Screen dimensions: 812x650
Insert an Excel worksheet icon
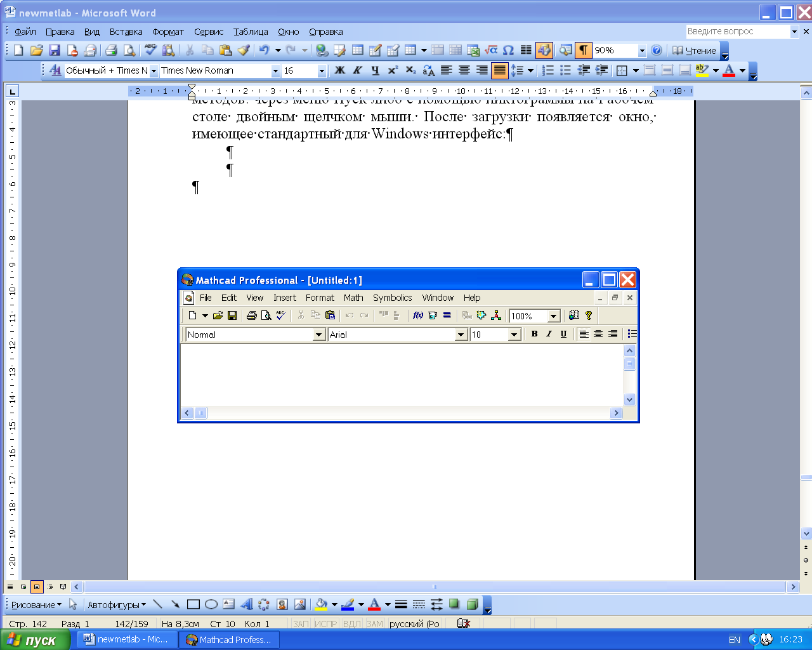(x=473, y=50)
